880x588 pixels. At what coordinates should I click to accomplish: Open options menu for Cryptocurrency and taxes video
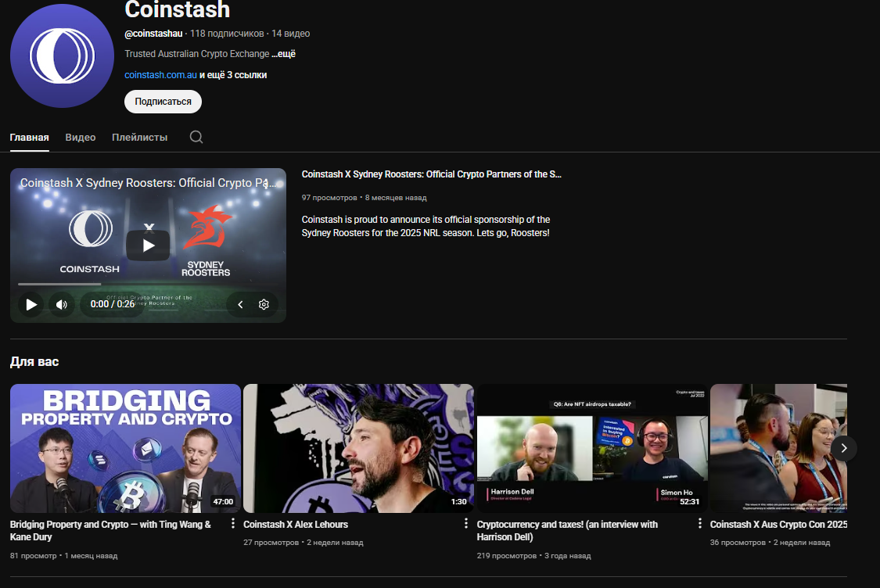point(699,523)
